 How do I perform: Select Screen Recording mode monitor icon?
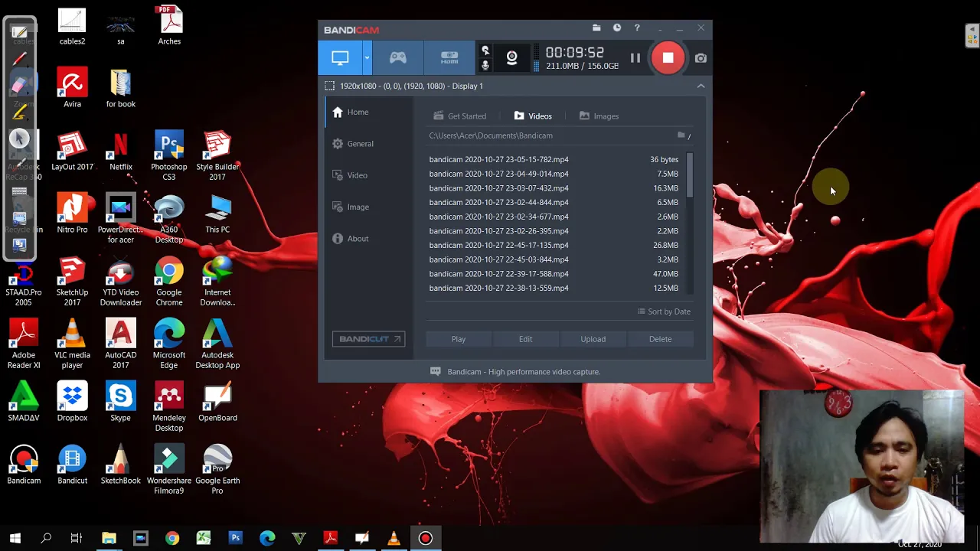click(340, 58)
